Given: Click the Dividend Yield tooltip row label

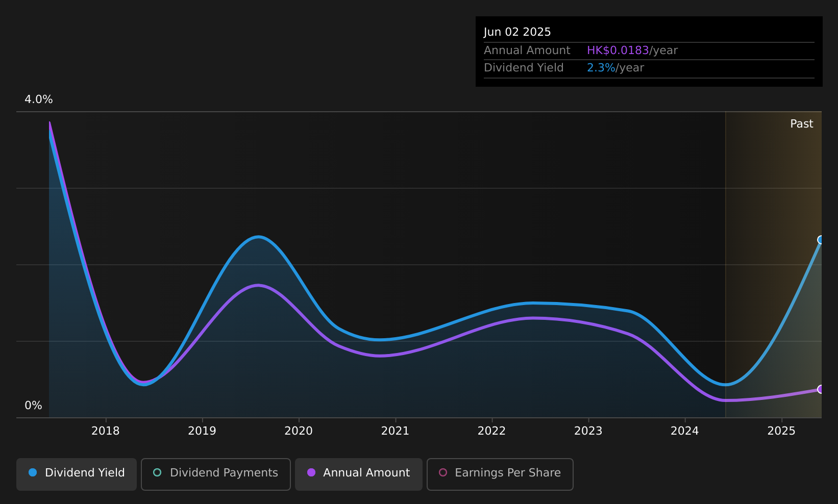Looking at the screenshot, I should click(x=524, y=68).
